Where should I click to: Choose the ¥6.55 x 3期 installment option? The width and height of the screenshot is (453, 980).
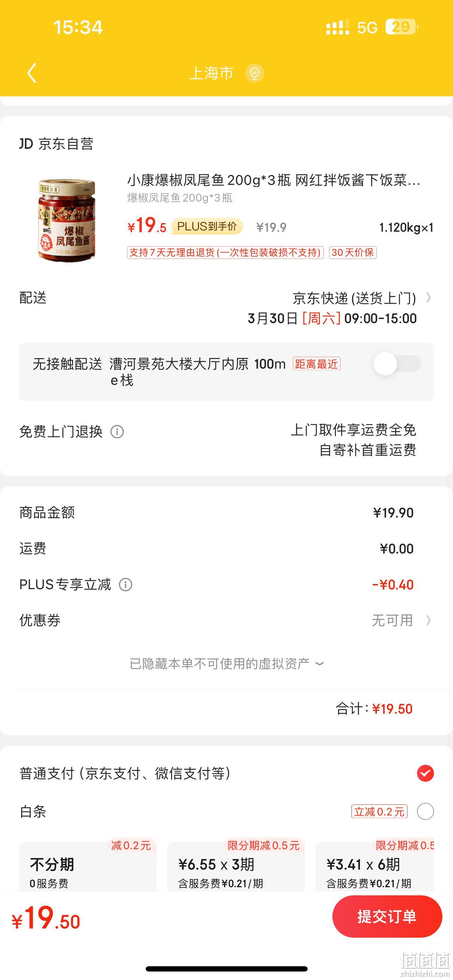[236, 866]
